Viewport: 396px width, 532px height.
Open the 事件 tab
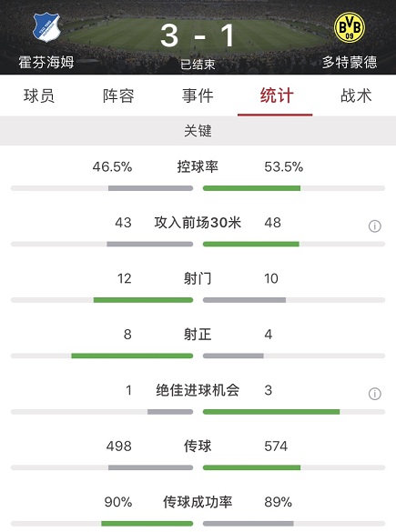pos(198,95)
